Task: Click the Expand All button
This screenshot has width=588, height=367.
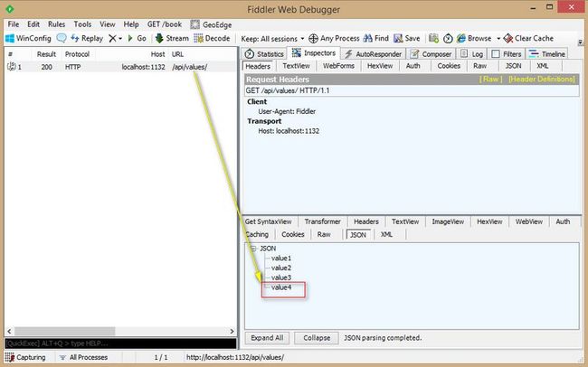Action: click(267, 338)
